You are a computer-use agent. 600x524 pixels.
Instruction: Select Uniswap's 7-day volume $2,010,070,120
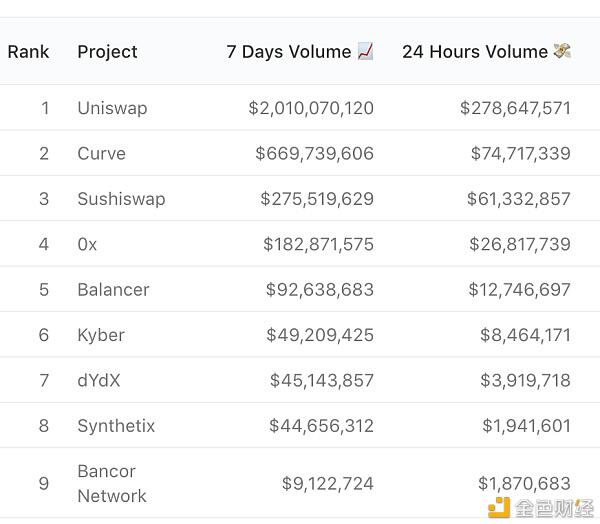[x=311, y=108]
